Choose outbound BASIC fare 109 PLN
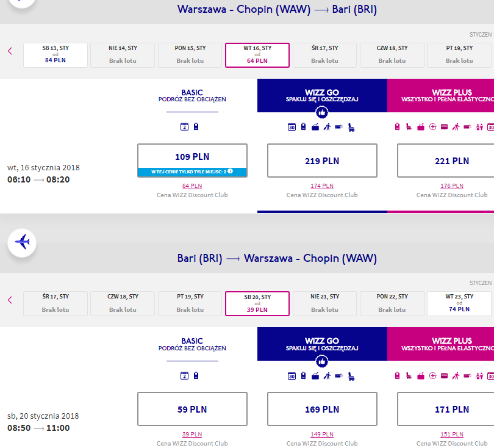This screenshot has height=448, width=494. click(192, 161)
